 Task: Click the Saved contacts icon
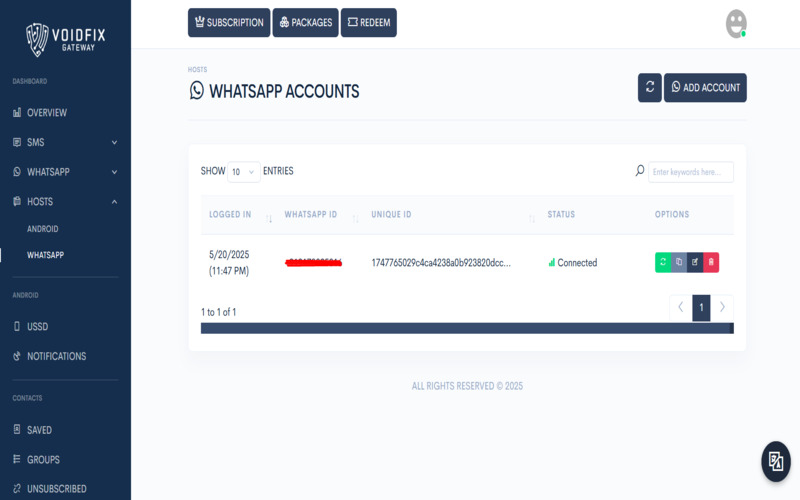[x=17, y=429]
